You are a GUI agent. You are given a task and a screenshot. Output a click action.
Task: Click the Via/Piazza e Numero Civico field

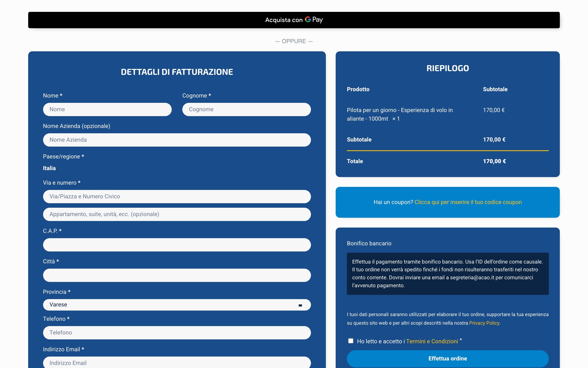(177, 197)
